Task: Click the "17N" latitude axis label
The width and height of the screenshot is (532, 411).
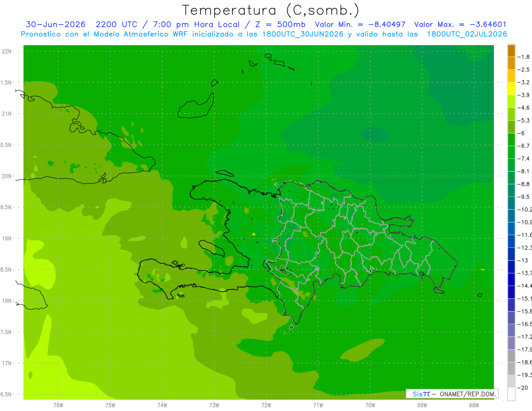Action: 7,364
